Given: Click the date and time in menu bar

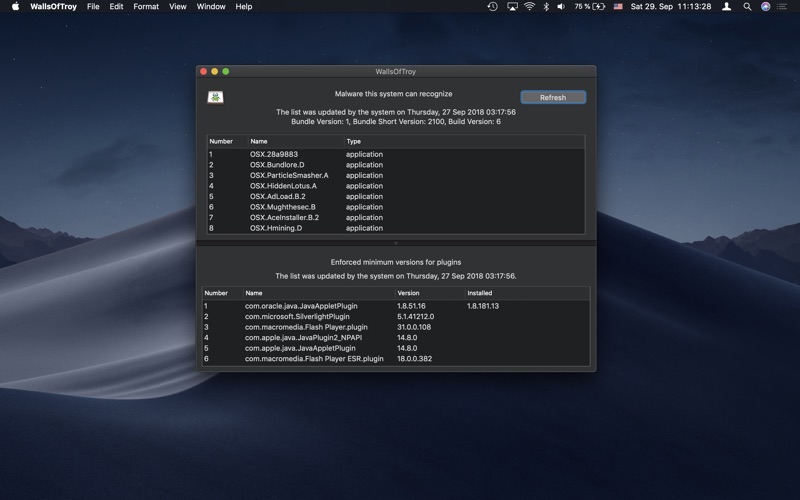Looking at the screenshot, I should (x=671, y=7).
